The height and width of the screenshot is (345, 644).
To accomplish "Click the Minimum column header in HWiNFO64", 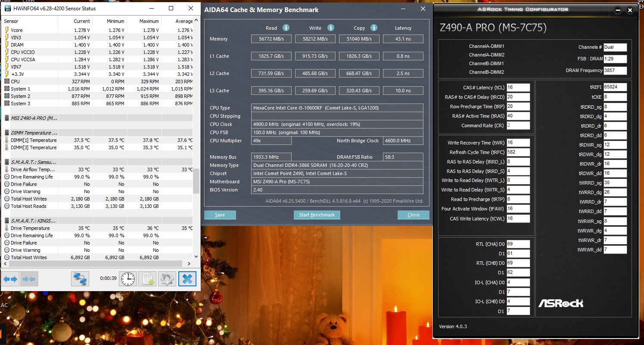I will pyautogui.click(x=109, y=21).
